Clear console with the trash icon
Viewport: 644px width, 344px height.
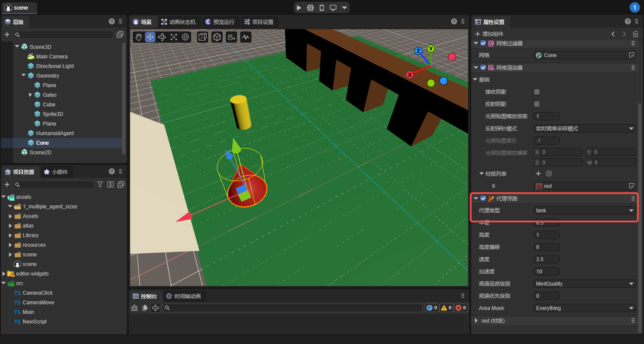134,308
